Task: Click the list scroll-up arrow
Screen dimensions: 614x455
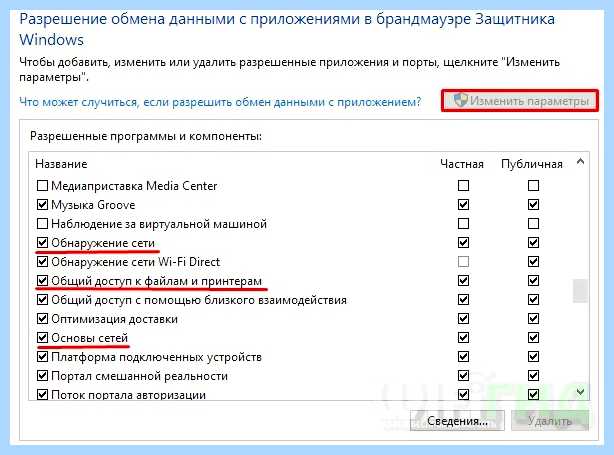Action: point(581,161)
